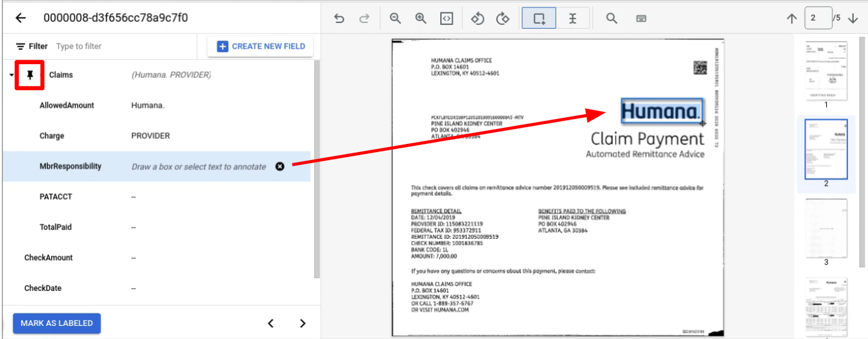Clear the MbrResponsibility annotation with X icon

point(280,166)
